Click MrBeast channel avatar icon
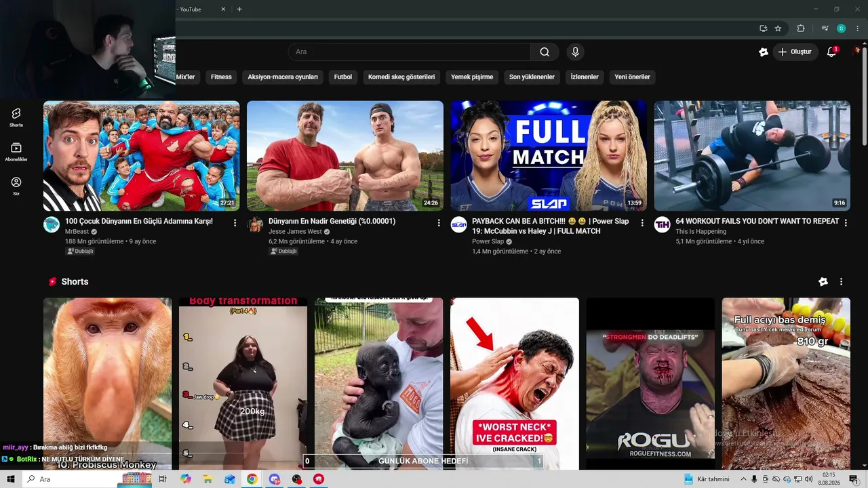Image resolution: width=868 pixels, height=488 pixels. pyautogui.click(x=52, y=225)
